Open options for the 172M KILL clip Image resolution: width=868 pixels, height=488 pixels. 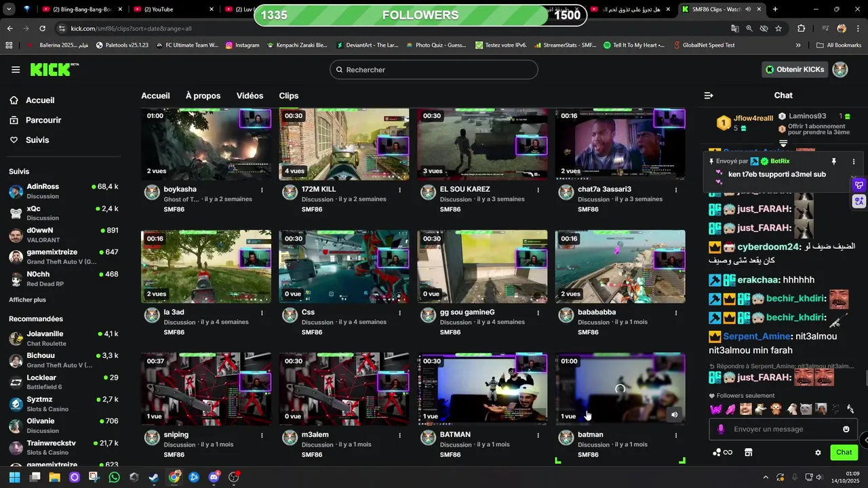tap(399, 190)
